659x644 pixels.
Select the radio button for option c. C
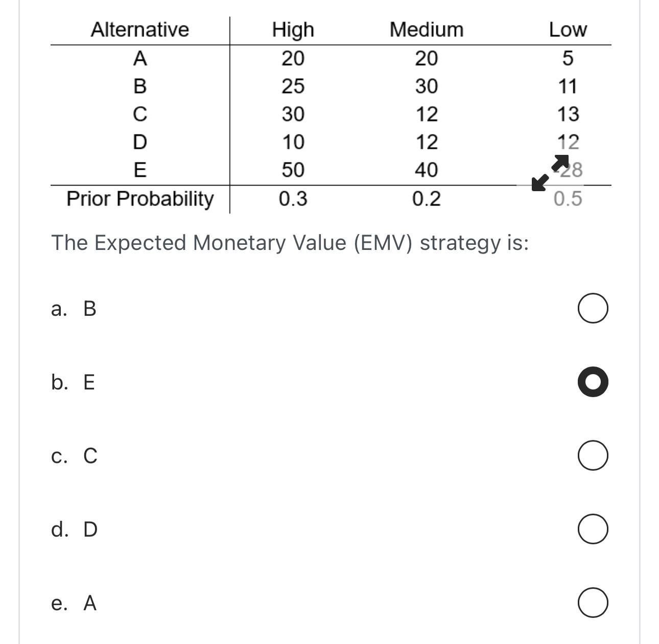[x=593, y=455]
